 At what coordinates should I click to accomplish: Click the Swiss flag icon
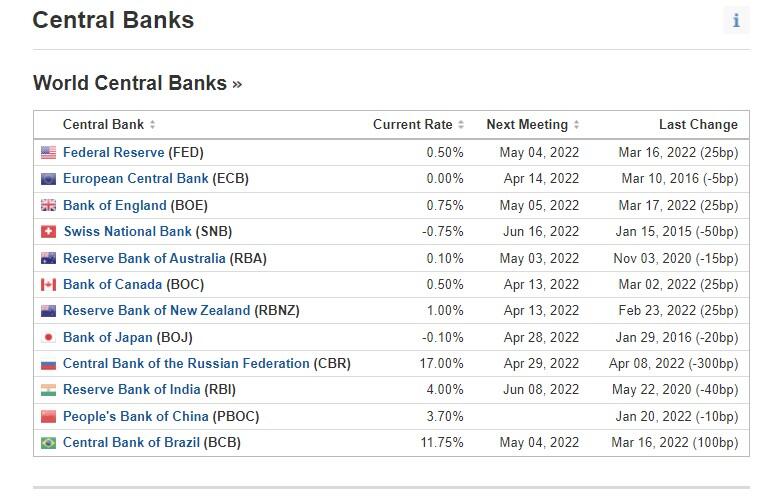[x=48, y=232]
